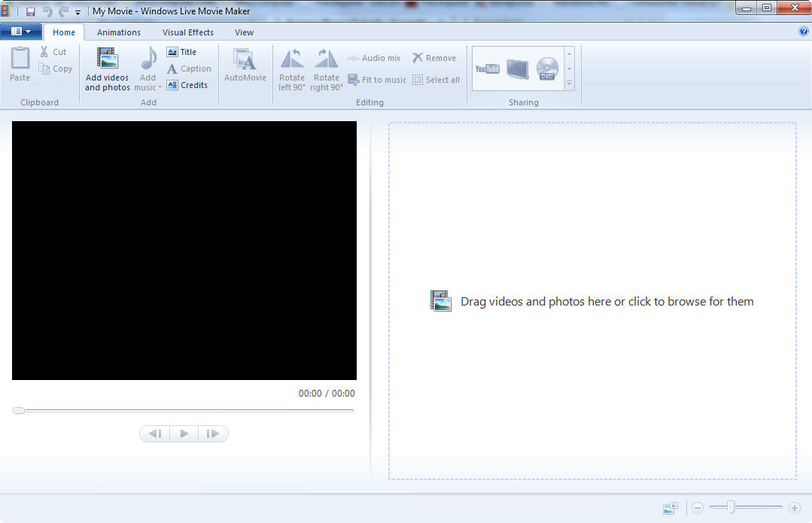Switch to the View tab
The width and height of the screenshot is (812, 523).
[244, 32]
